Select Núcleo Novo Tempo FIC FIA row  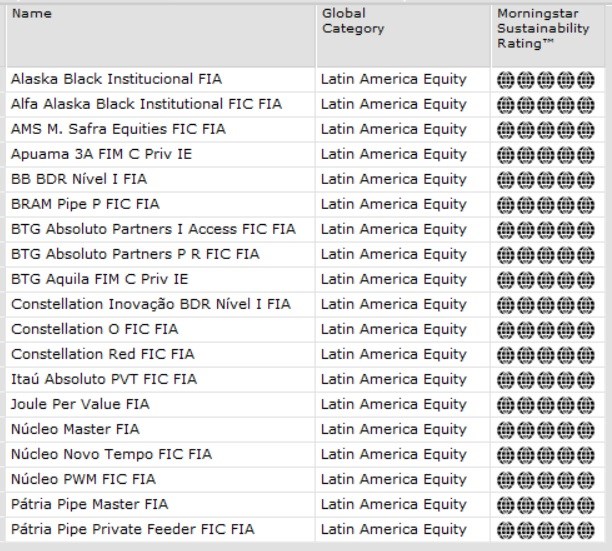(x=111, y=454)
